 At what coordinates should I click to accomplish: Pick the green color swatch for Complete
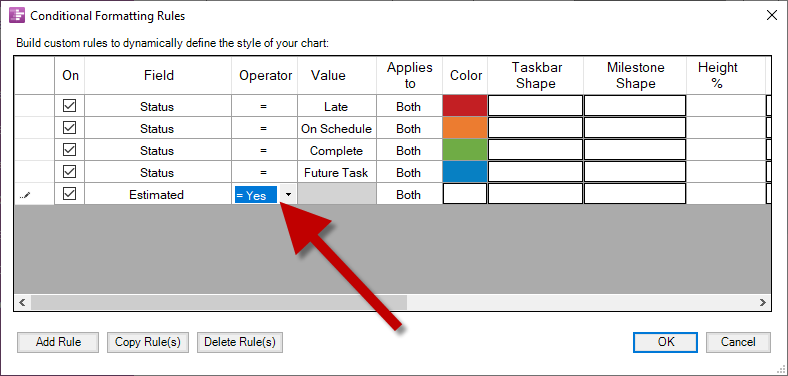(x=465, y=150)
